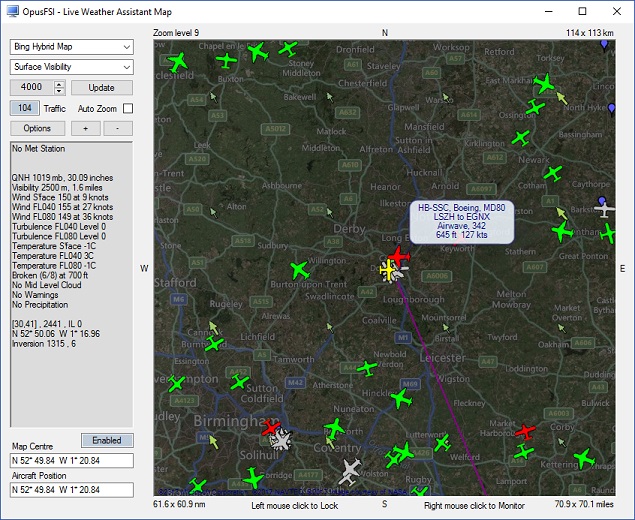Select the red aircraft near Long Eaton
The height and width of the screenshot is (520, 635).
point(399,256)
